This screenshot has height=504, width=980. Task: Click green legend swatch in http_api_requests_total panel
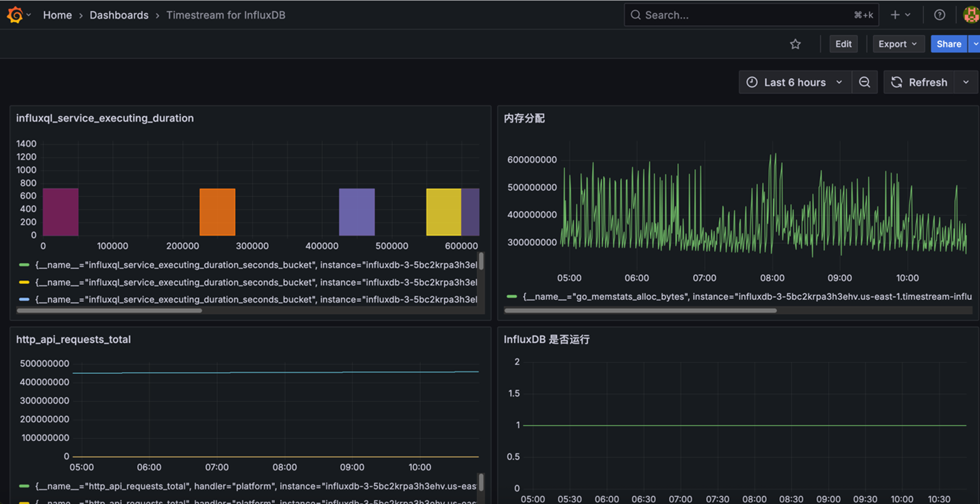click(24, 486)
